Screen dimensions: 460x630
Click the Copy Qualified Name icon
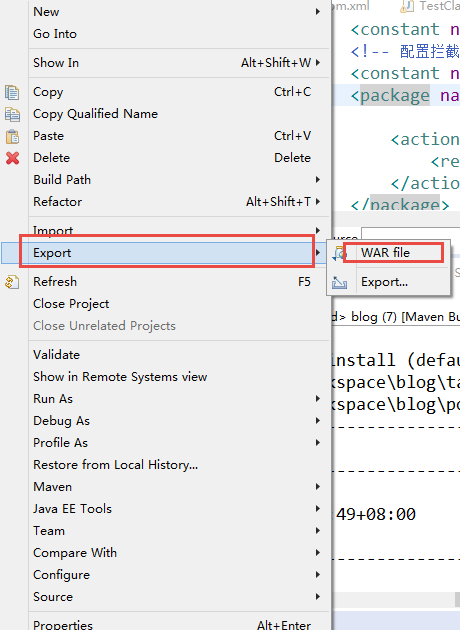tap(12, 114)
